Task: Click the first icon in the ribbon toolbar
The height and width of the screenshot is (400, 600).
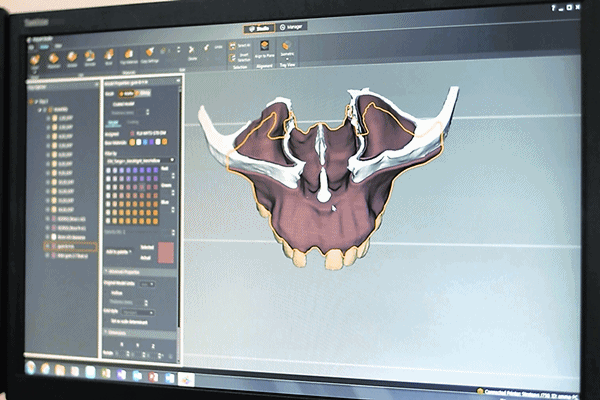Action: [x=35, y=59]
